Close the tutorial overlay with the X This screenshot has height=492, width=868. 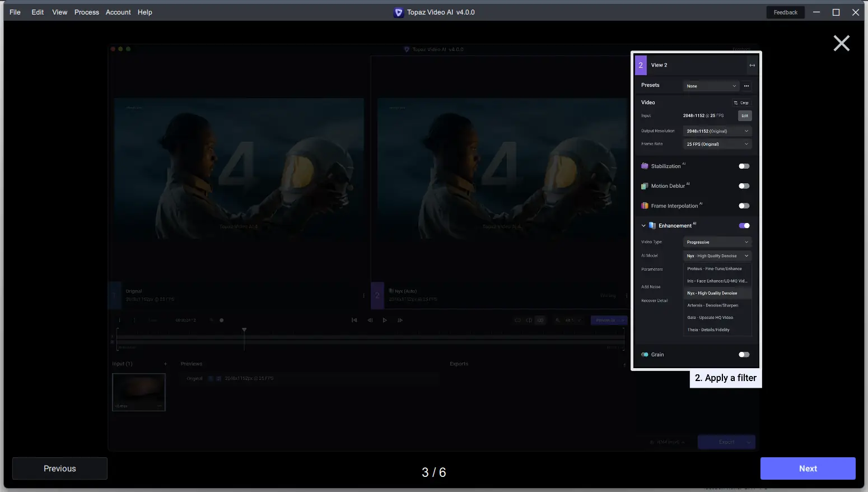[x=841, y=43]
